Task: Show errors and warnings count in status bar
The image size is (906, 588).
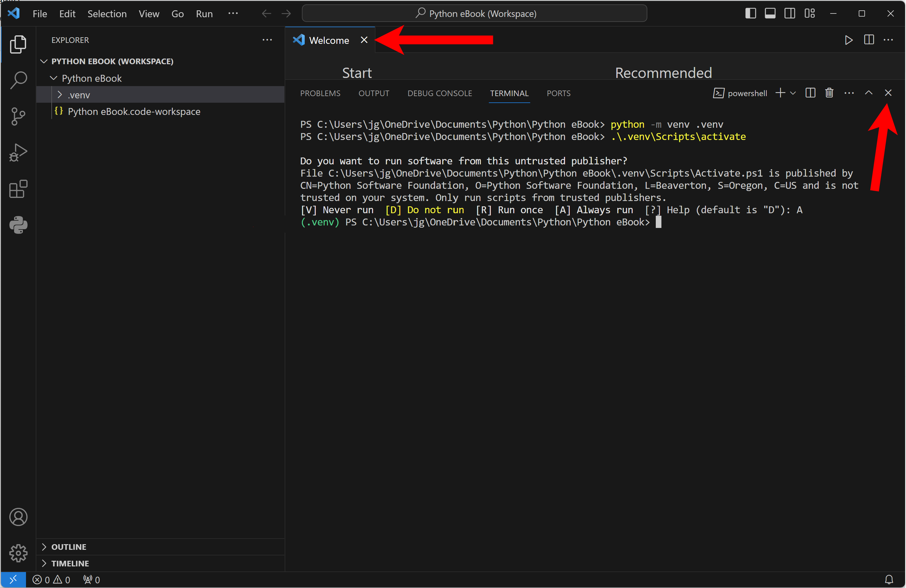Action: pyautogui.click(x=51, y=580)
